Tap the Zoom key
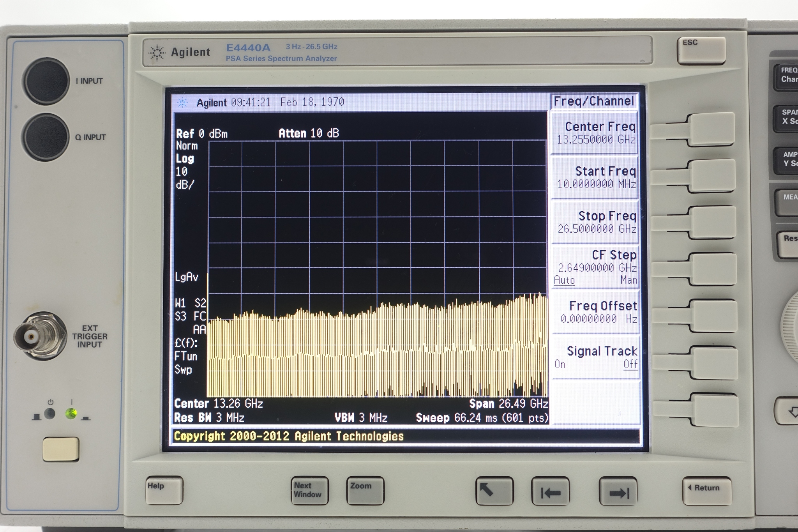798x532 pixels. 365,490
